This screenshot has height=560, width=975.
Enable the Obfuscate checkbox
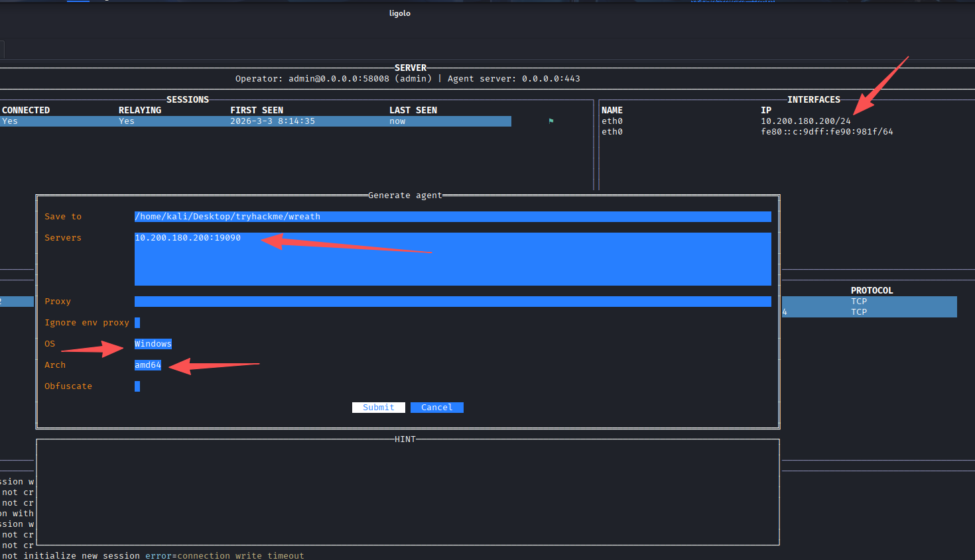click(137, 386)
